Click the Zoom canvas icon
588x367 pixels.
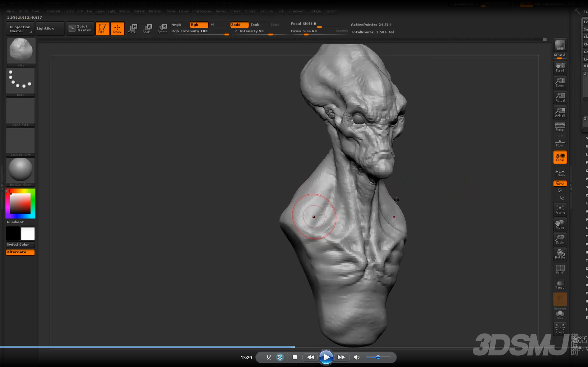[x=560, y=82]
